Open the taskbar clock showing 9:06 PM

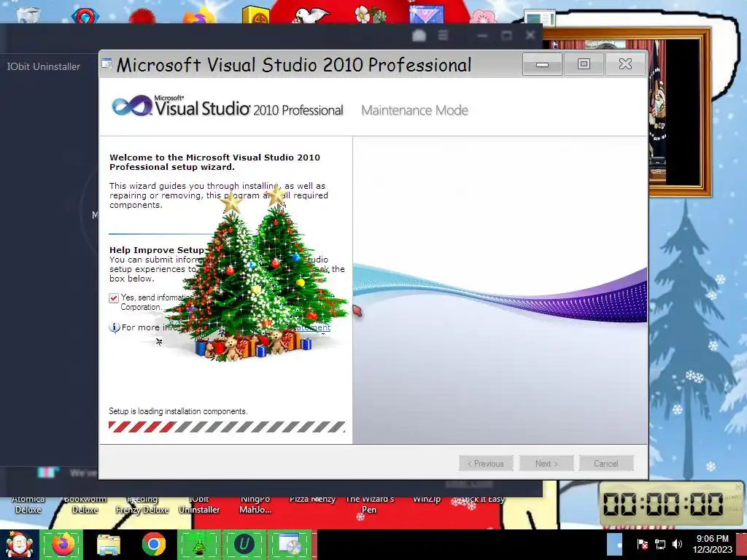pyautogui.click(x=712, y=544)
